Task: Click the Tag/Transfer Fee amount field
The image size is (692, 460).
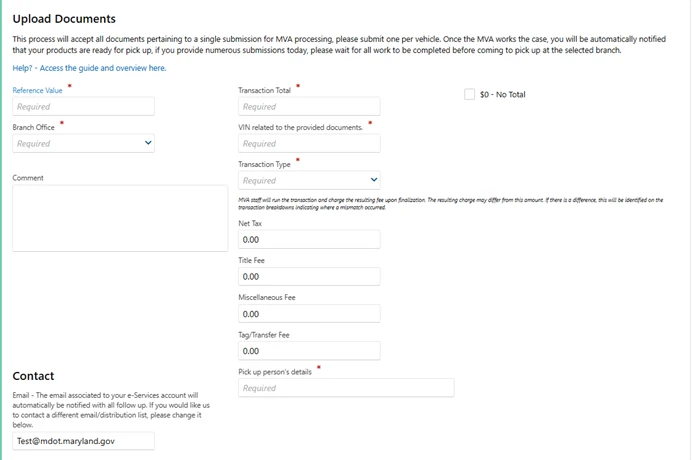Action: click(x=309, y=351)
